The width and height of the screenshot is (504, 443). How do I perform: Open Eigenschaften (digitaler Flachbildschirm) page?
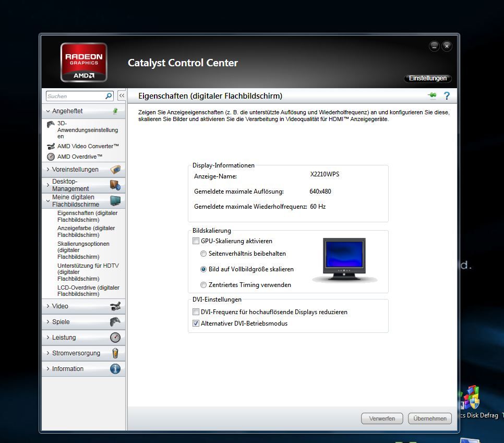(88, 217)
